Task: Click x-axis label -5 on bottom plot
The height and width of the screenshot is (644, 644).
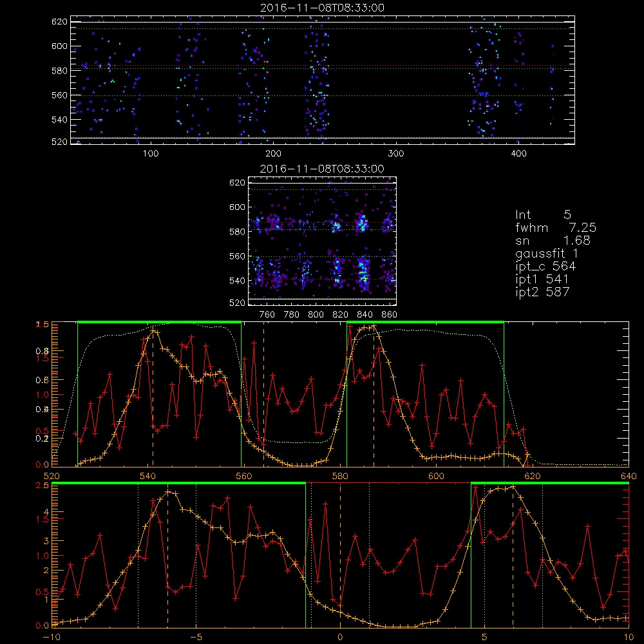Action: (196, 638)
